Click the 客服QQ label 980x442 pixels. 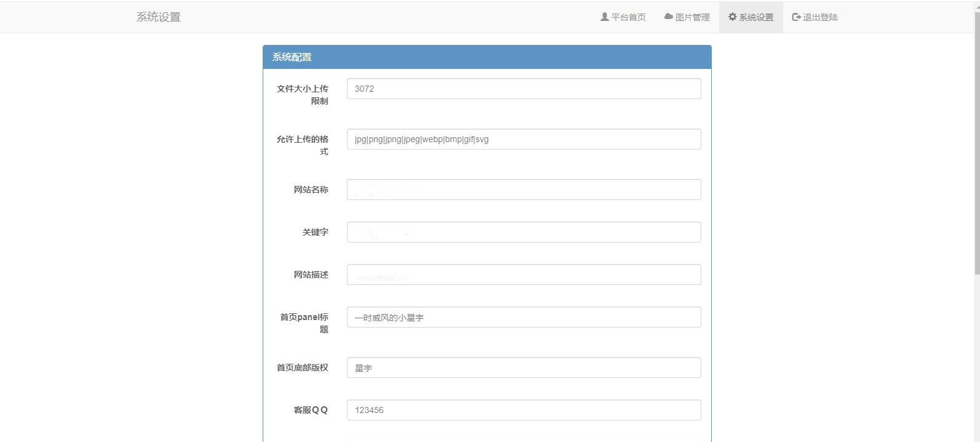tap(311, 410)
